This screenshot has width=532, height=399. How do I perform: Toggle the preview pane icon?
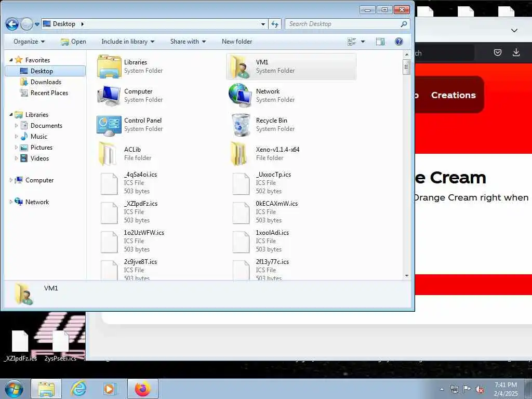click(x=380, y=42)
